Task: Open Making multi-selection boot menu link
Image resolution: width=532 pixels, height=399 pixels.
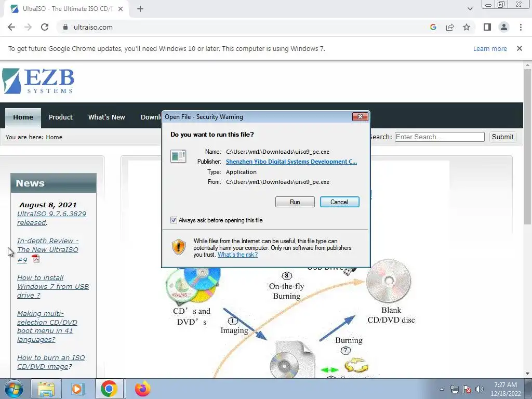Action: 47,326
